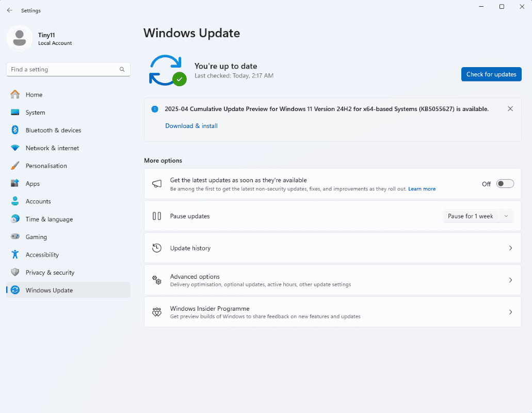The image size is (532, 413).
Task: Toggle Get the latest updates switch
Action: click(x=505, y=184)
